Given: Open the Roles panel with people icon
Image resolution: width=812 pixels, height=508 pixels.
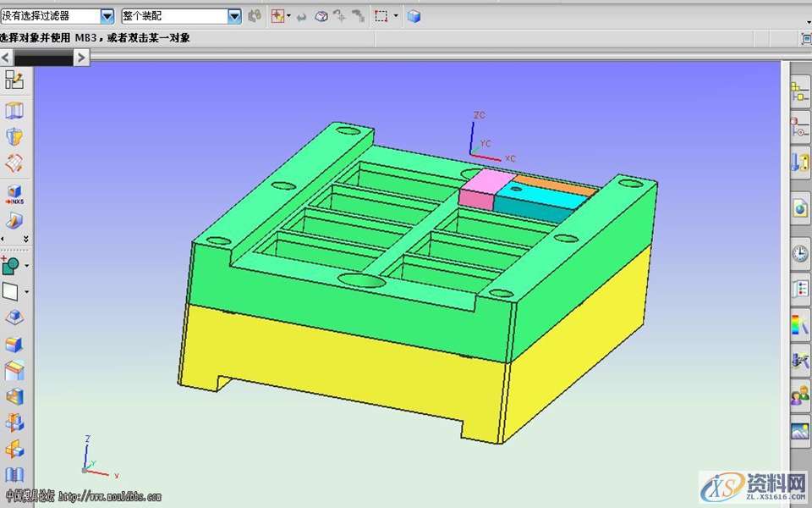Looking at the screenshot, I should click(x=799, y=395).
